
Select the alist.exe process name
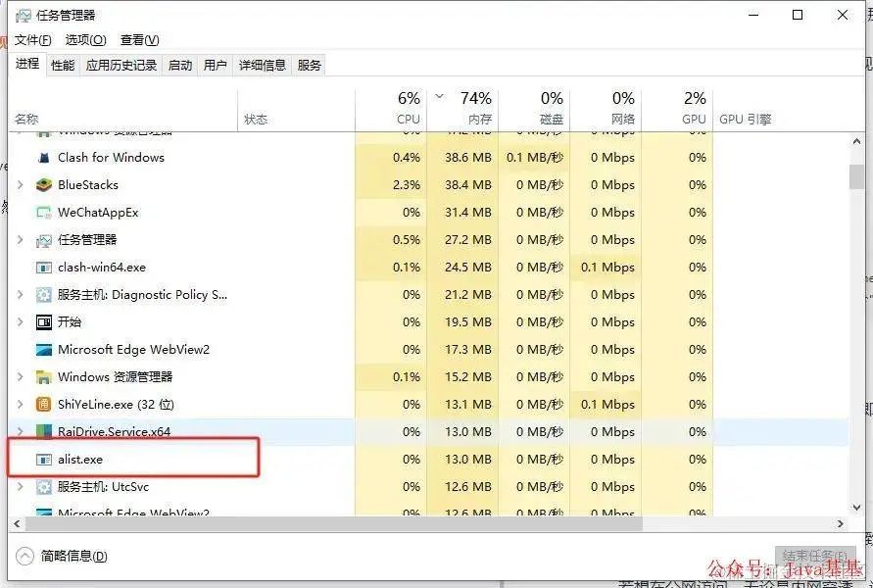point(80,460)
